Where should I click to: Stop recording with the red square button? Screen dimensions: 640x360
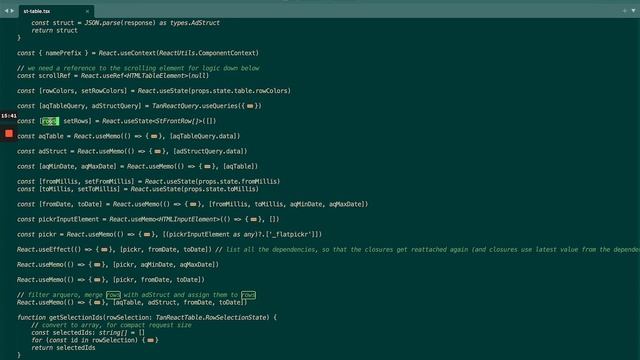(x=9, y=133)
